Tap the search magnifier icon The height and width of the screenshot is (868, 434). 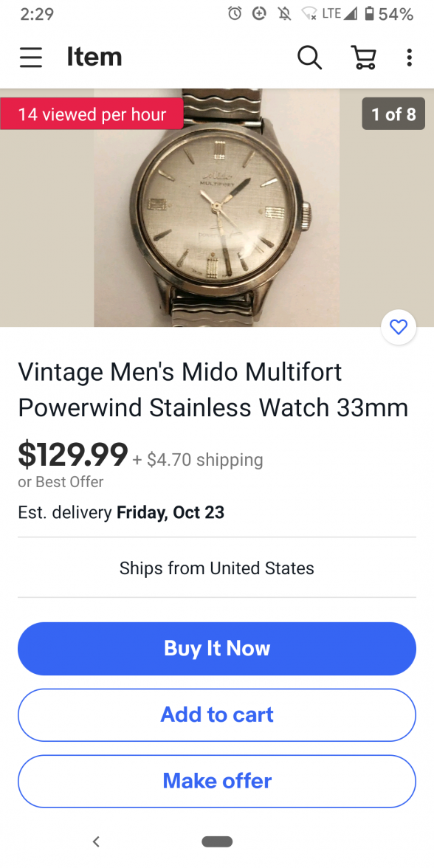pyautogui.click(x=309, y=57)
